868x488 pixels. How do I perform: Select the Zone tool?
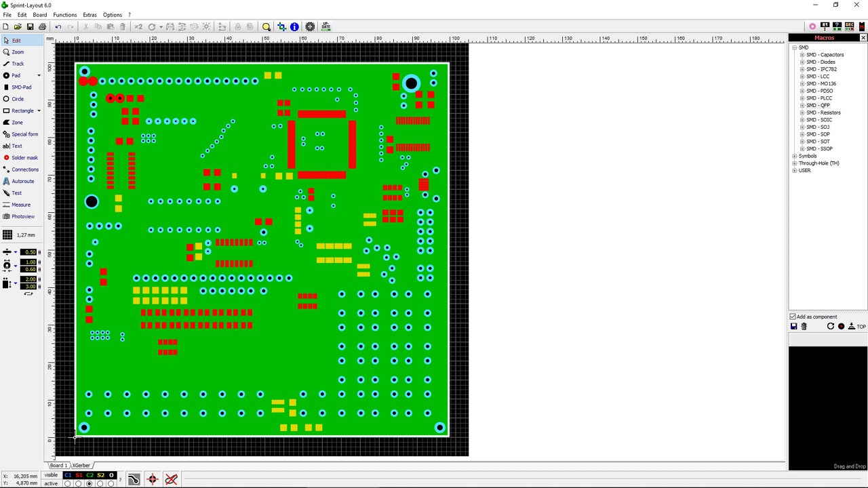pyautogui.click(x=22, y=123)
